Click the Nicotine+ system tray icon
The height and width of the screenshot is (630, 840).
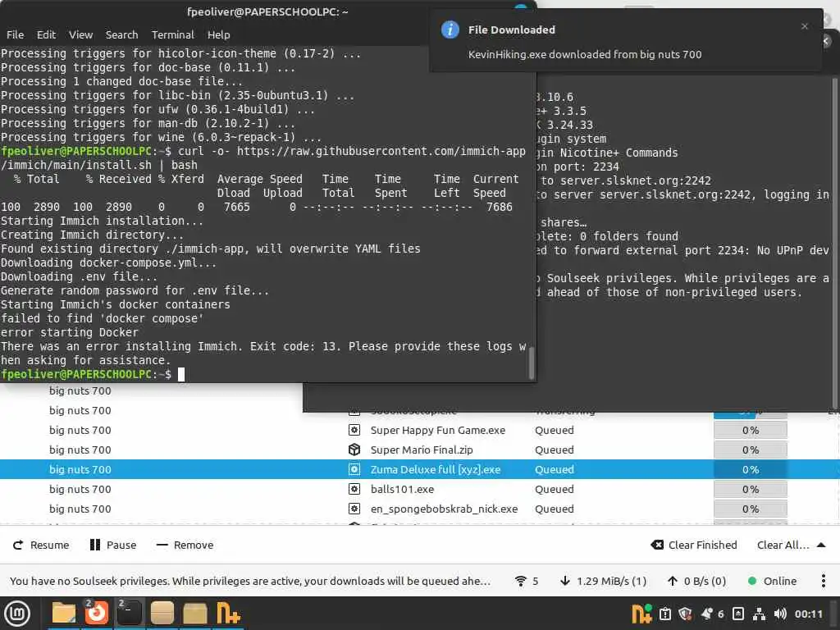641,614
